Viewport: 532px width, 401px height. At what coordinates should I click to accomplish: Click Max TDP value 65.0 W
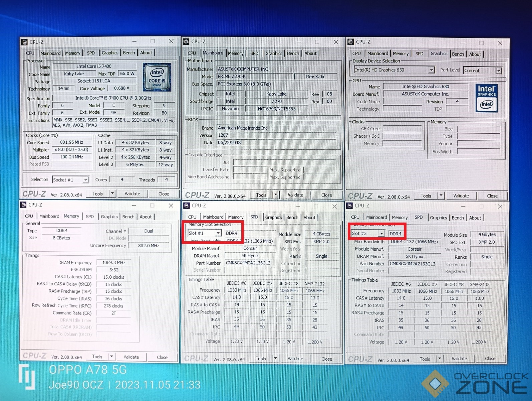tap(127, 74)
